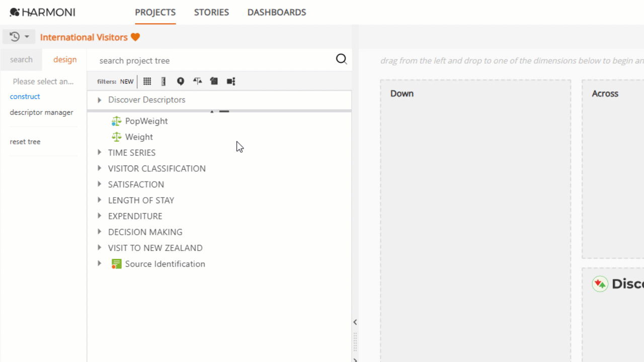Click the magnifier search icon
Image resolution: width=644 pixels, height=362 pixels.
click(x=342, y=59)
